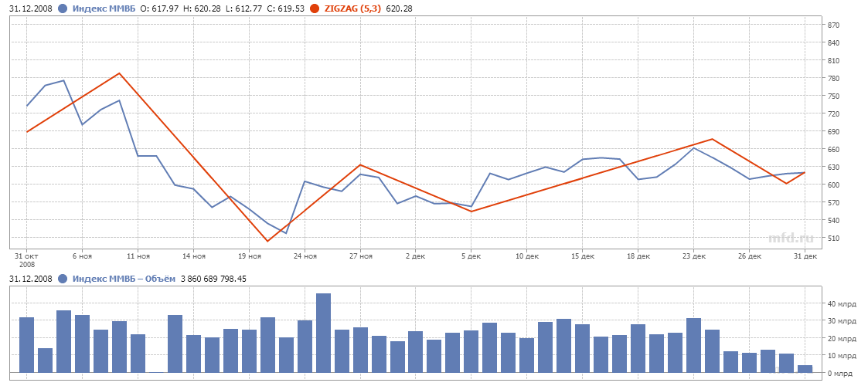Click the blue circle in the Объём legend
Screen dimensions: 868x386
(x=63, y=279)
